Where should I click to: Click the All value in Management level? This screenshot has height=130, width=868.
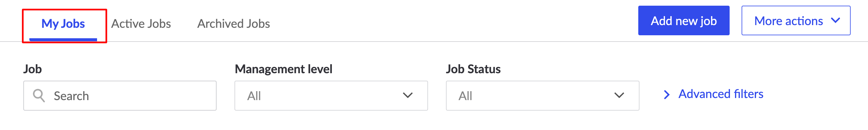[254, 96]
